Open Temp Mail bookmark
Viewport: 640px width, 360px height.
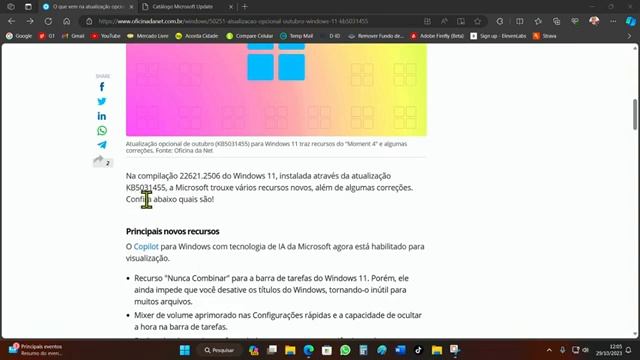297,36
